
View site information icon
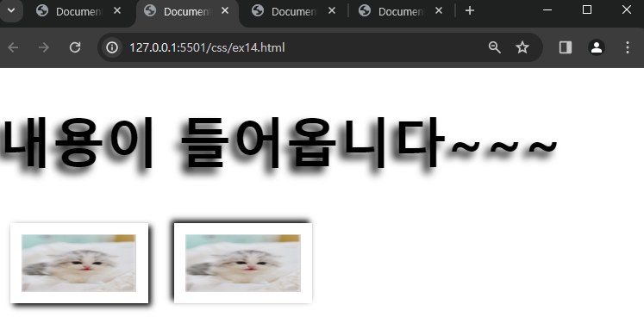click(112, 47)
